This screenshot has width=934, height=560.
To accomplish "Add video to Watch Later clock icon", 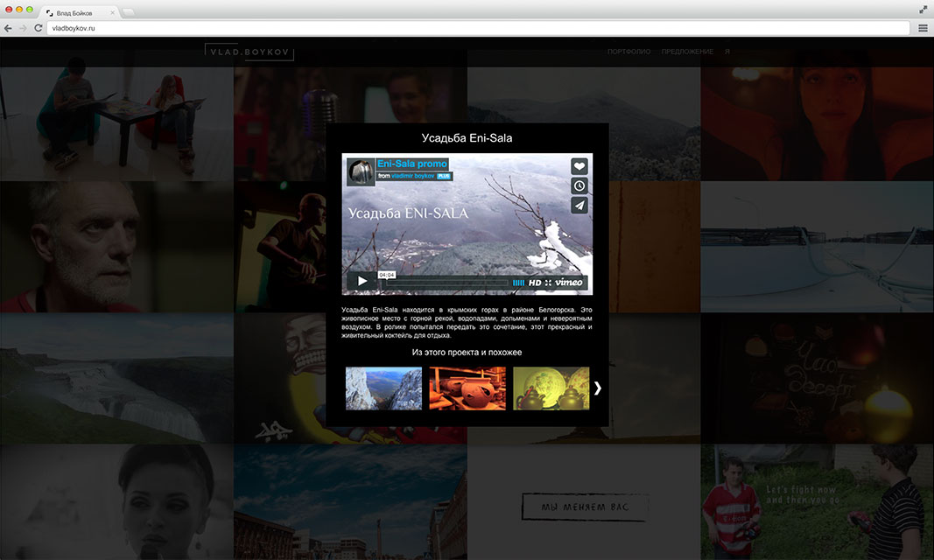I will pyautogui.click(x=579, y=185).
